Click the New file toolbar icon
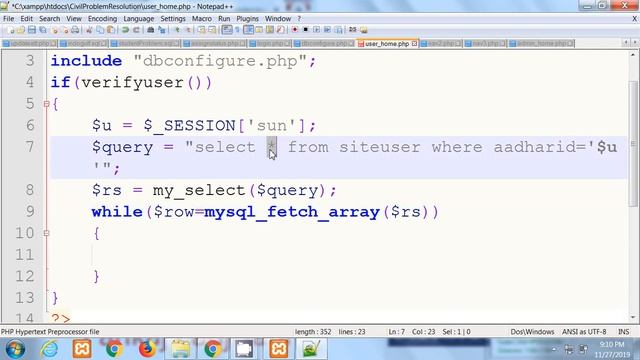The width and height of the screenshot is (640, 360). (11, 30)
